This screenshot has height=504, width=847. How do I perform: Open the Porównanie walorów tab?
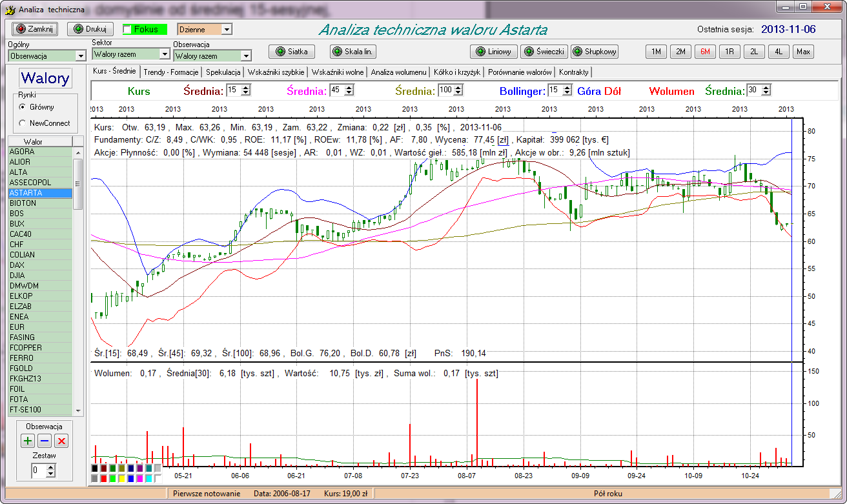520,72
